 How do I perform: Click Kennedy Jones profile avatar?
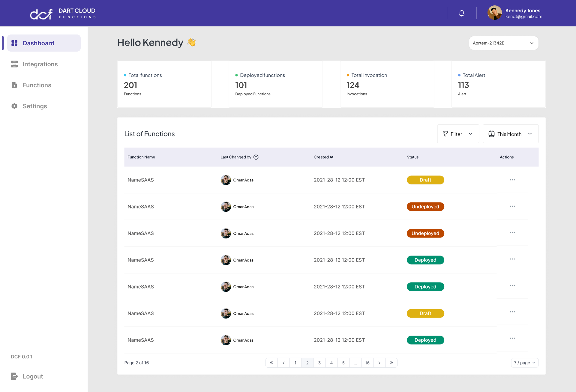coord(494,13)
